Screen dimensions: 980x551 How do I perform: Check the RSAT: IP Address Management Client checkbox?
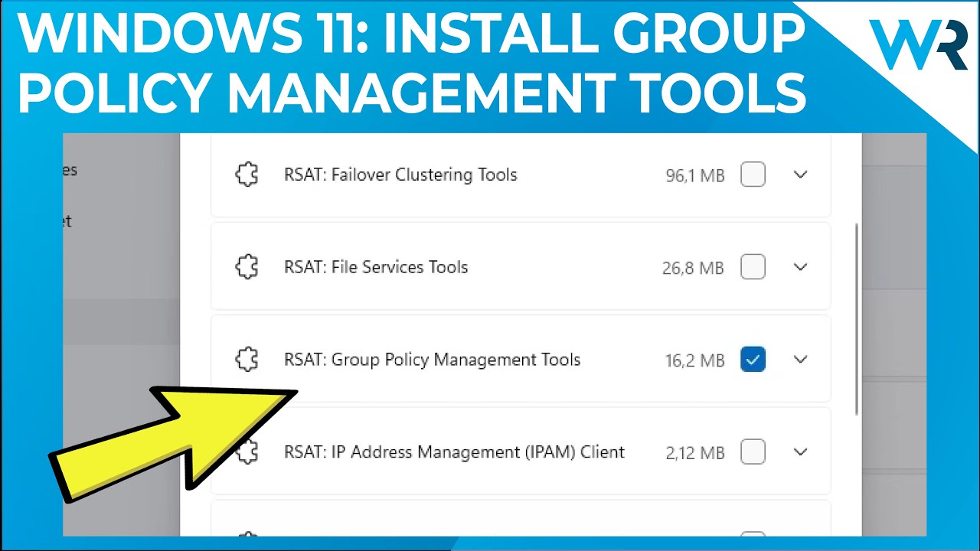tap(753, 452)
